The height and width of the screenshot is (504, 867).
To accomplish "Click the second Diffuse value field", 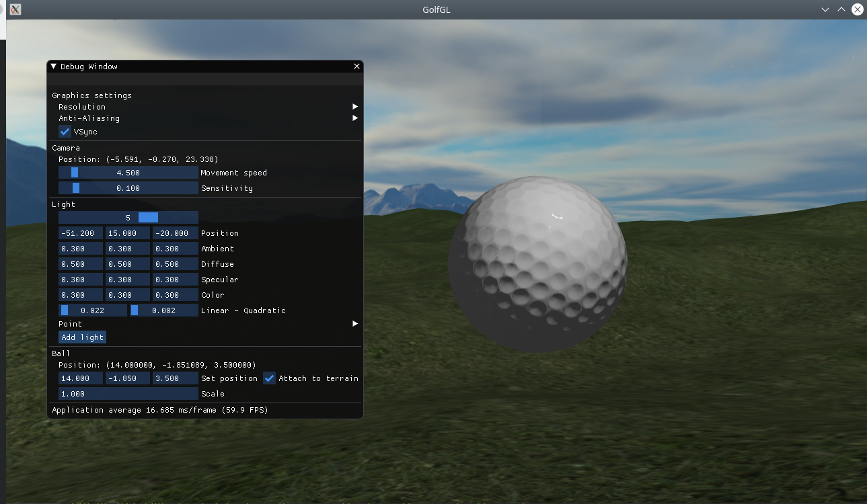I will pyautogui.click(x=128, y=264).
